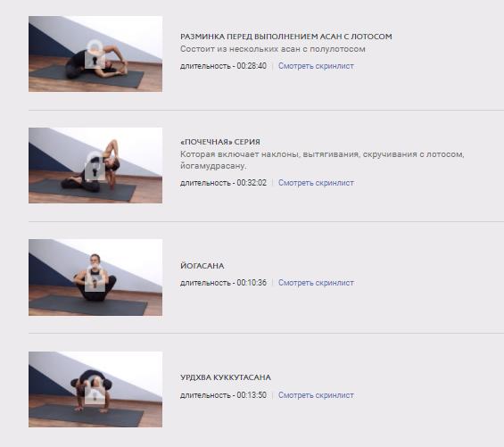This screenshot has width=504, height=447.
Task: Click 'Смотреть скринлист' for the 00:32:02 video
Action: point(316,183)
